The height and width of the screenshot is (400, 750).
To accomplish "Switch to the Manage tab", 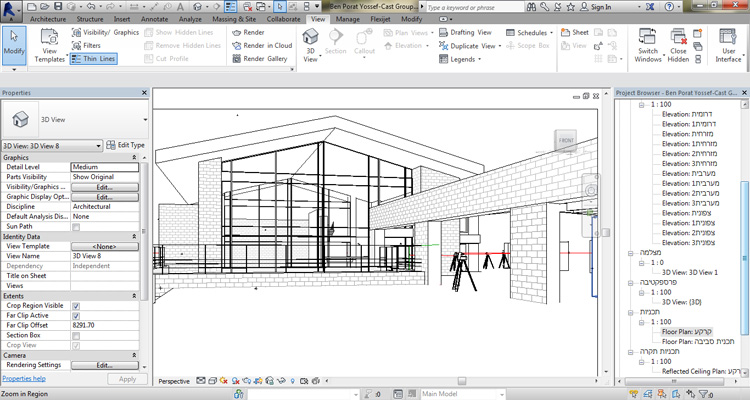I will click(x=348, y=19).
